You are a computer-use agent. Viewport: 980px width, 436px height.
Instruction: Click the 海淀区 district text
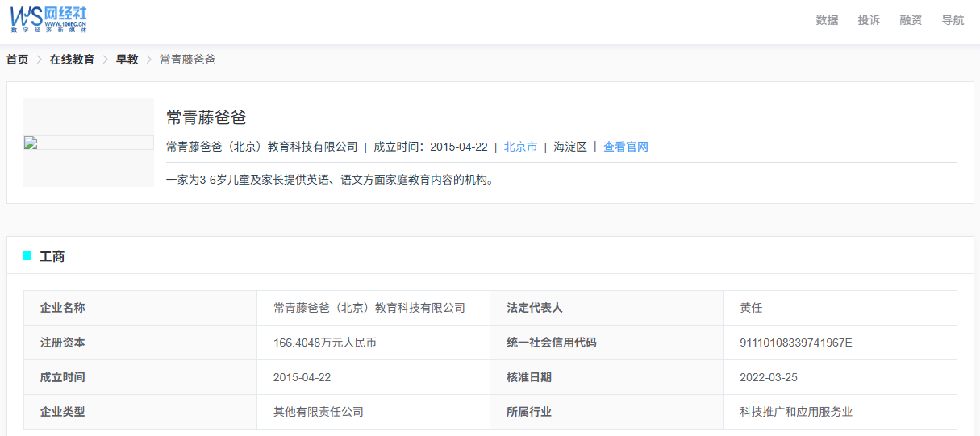[x=570, y=147]
